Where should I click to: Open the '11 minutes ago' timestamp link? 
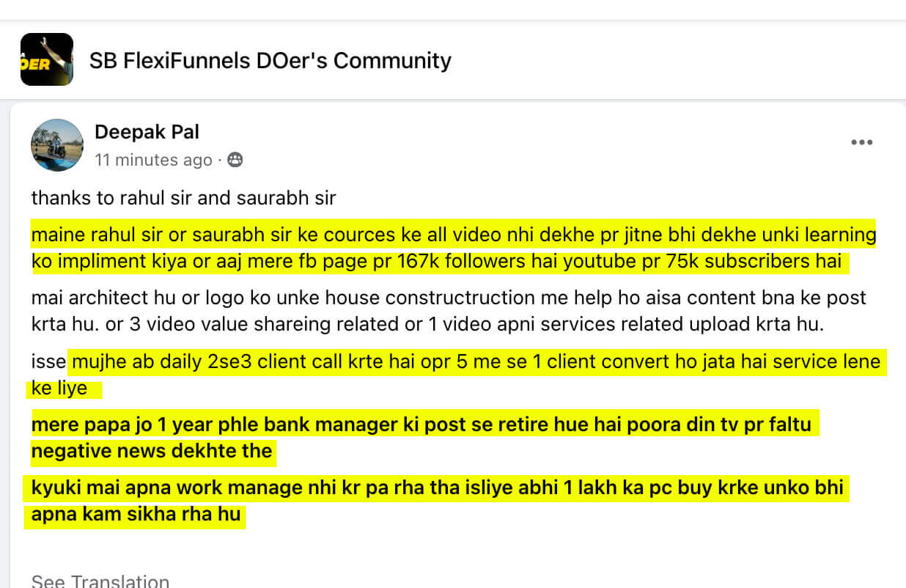click(x=153, y=160)
